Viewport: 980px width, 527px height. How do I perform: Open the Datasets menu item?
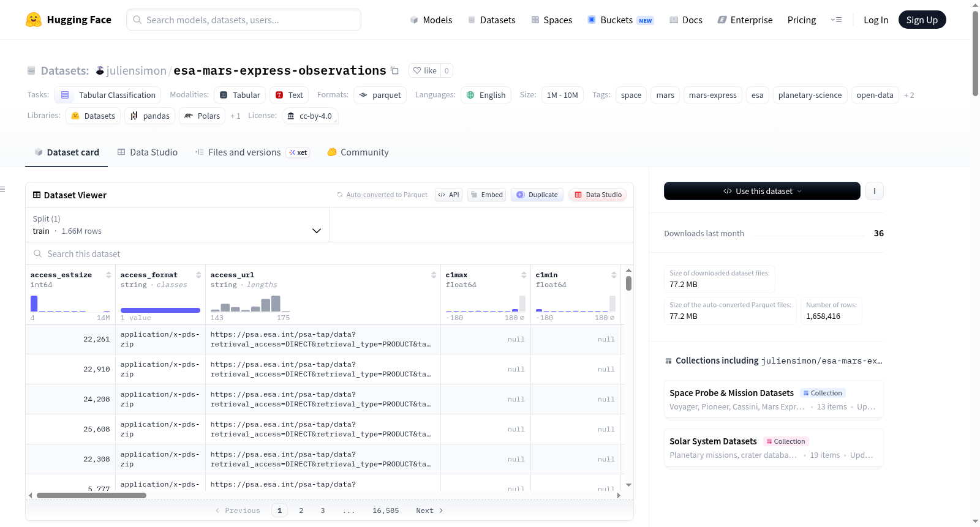[491, 20]
